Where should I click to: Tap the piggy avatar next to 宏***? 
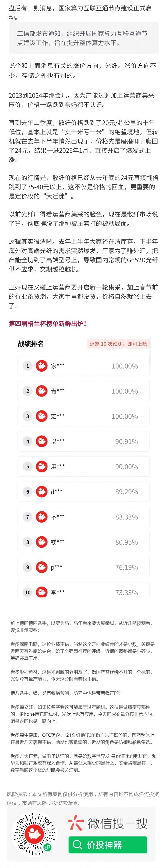coord(42,416)
